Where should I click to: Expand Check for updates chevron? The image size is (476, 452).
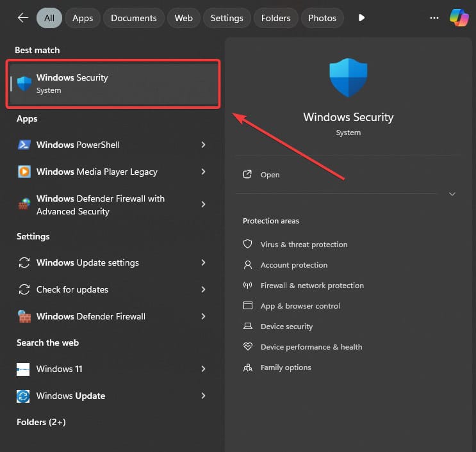click(x=203, y=289)
